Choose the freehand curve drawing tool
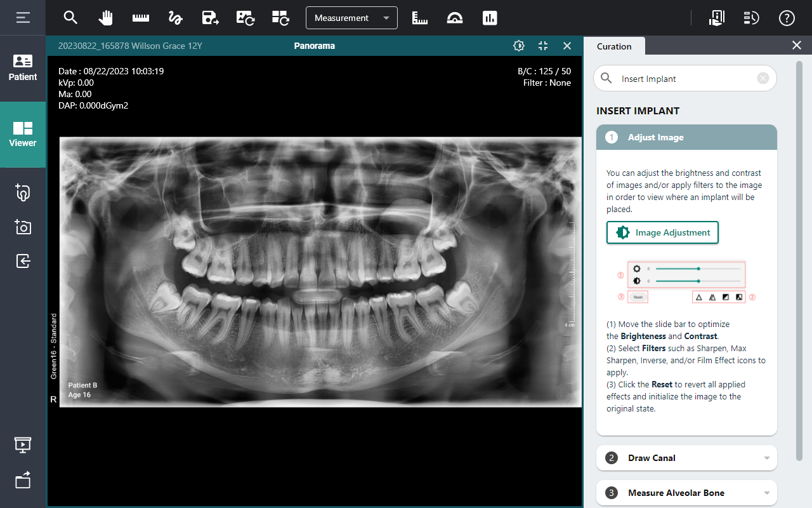Screen dimensions: 812x508 click(176, 18)
